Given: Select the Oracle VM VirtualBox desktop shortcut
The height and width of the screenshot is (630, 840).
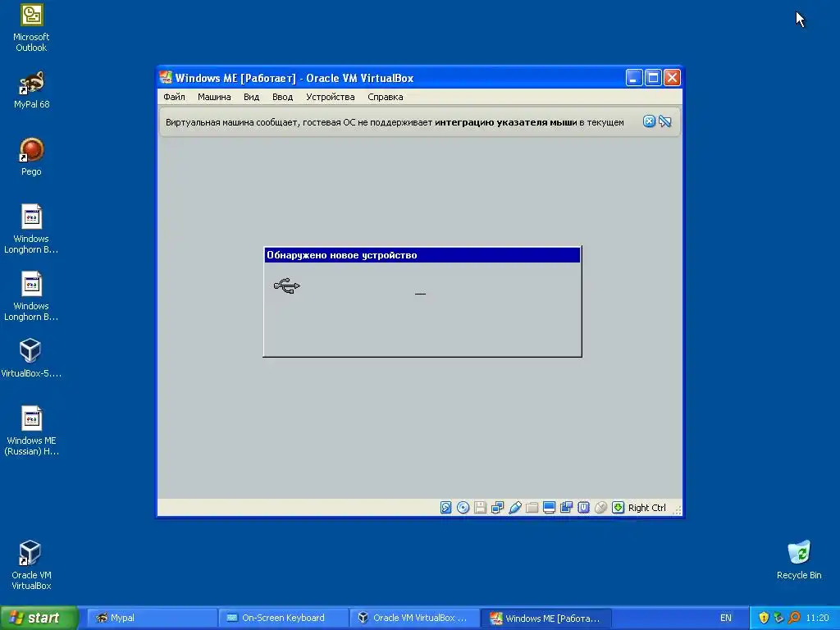Looking at the screenshot, I should tap(31, 565).
